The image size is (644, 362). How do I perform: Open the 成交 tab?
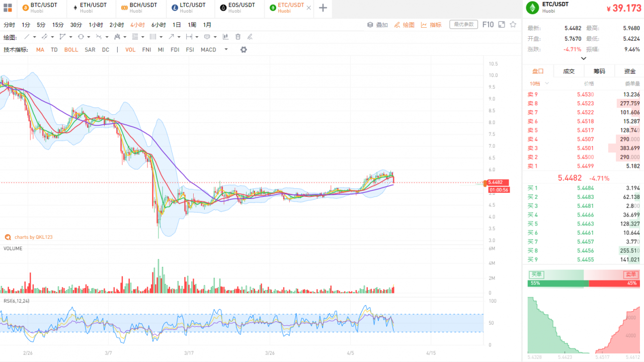click(569, 71)
